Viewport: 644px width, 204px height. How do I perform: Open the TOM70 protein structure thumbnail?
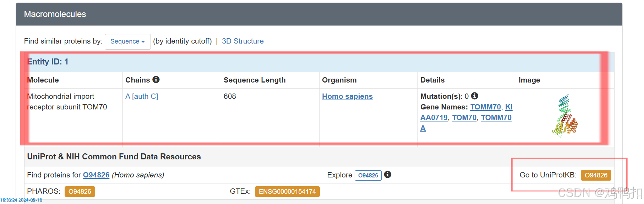click(x=564, y=115)
